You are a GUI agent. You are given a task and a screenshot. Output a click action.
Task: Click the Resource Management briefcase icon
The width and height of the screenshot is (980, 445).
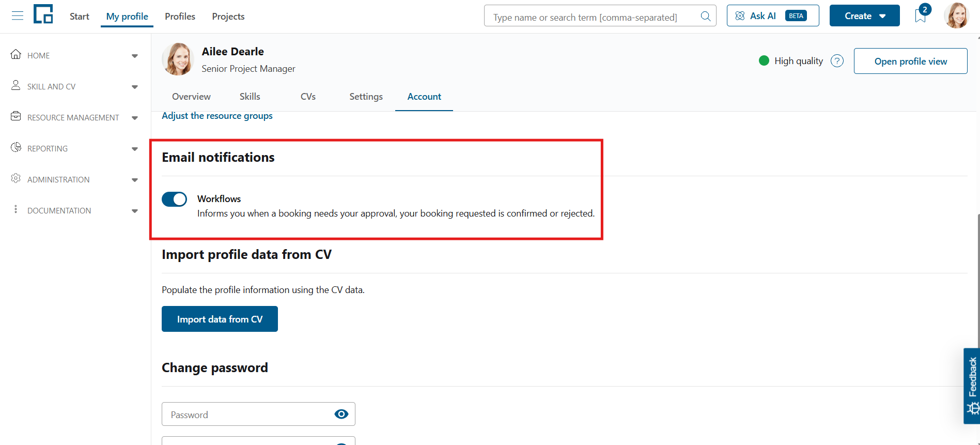coord(16,116)
